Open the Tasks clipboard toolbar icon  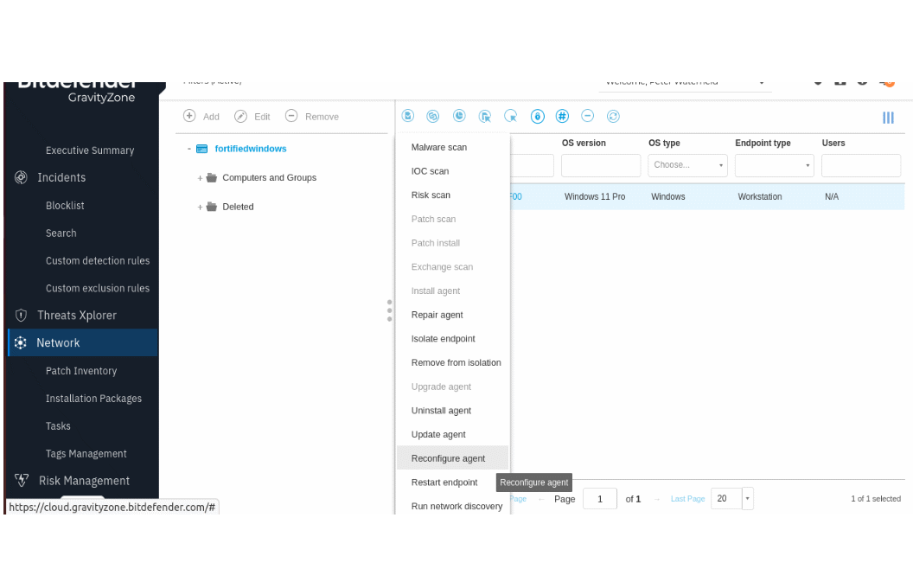(x=407, y=116)
